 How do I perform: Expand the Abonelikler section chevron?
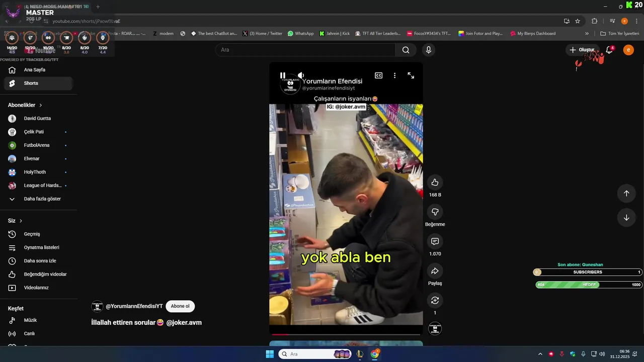(41, 105)
